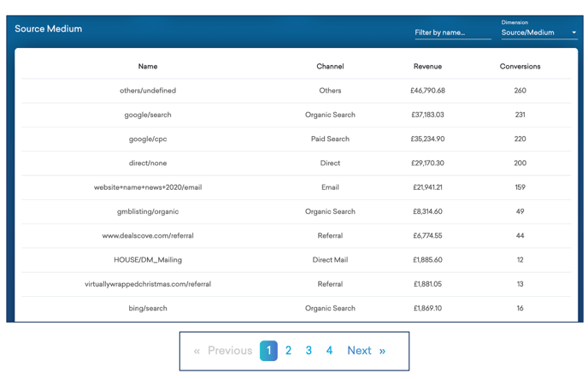Type in the Filter by name field
Screen dimensions: 588x379
point(452,33)
